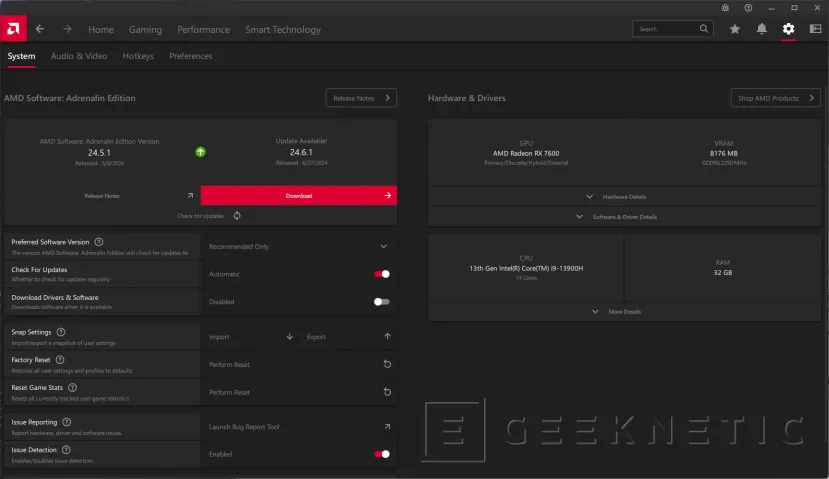Click Check for Updates text
829x479 pixels.
coord(200,216)
